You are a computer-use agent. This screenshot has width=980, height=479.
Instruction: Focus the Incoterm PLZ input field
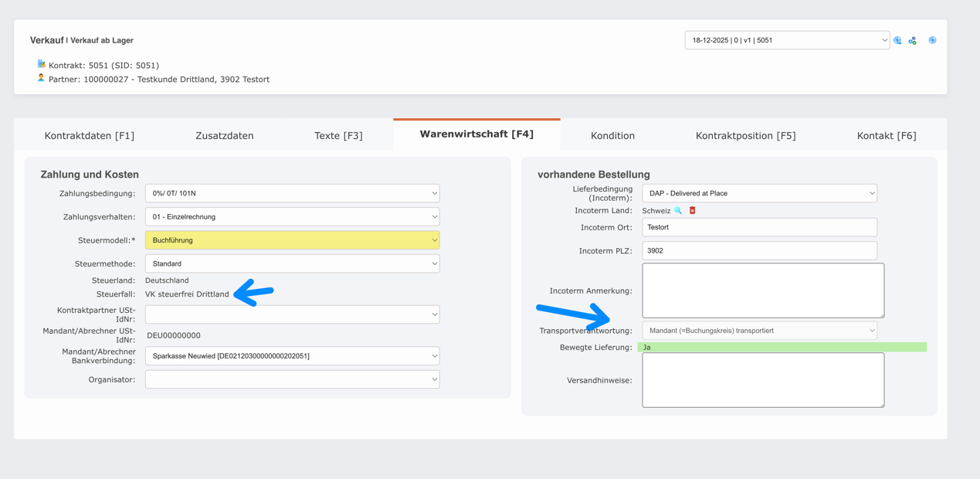click(x=759, y=250)
